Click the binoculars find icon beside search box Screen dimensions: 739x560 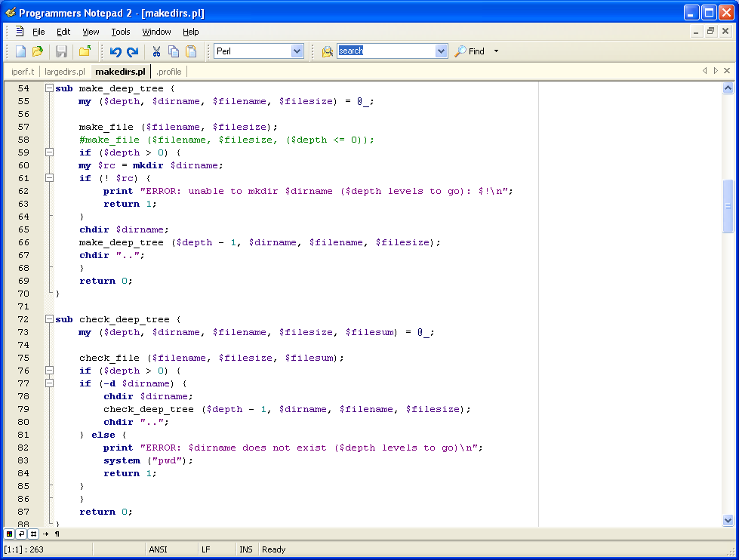(x=327, y=51)
